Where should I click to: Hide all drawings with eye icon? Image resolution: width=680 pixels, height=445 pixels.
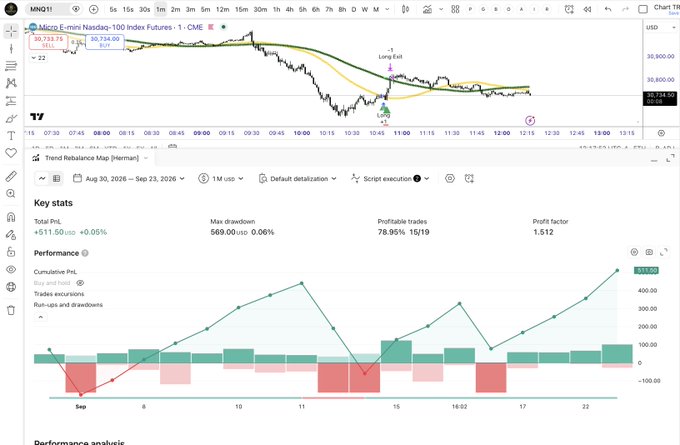pyautogui.click(x=11, y=269)
